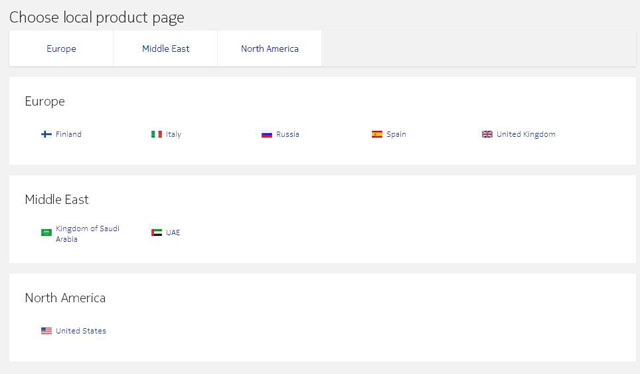Click the Middle East section heading
Viewport: 640px width, 374px height.
[57, 199]
